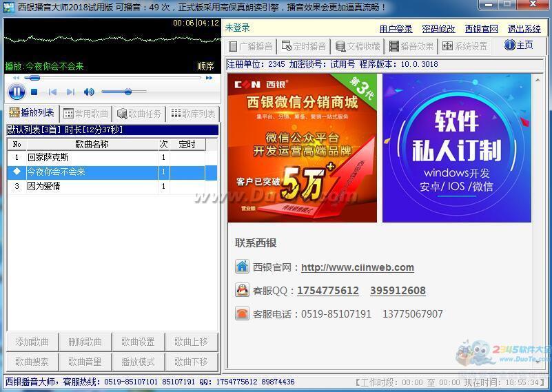Click the 删除歌曲 button
This screenshot has width=552, height=392.
coord(85,342)
